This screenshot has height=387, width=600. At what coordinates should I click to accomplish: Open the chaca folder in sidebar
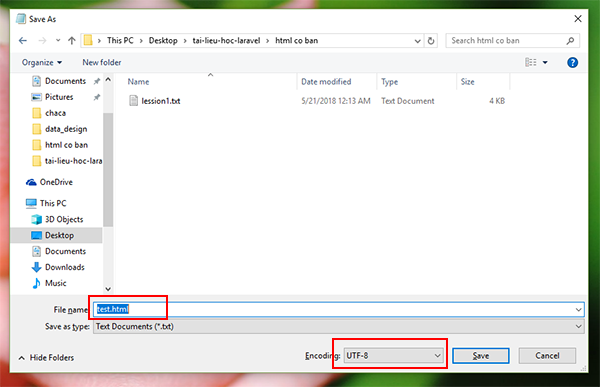(x=55, y=113)
